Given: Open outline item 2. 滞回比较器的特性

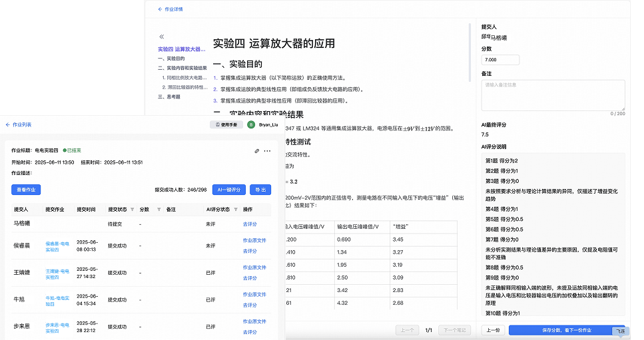Looking at the screenshot, I should pyautogui.click(x=184, y=87).
